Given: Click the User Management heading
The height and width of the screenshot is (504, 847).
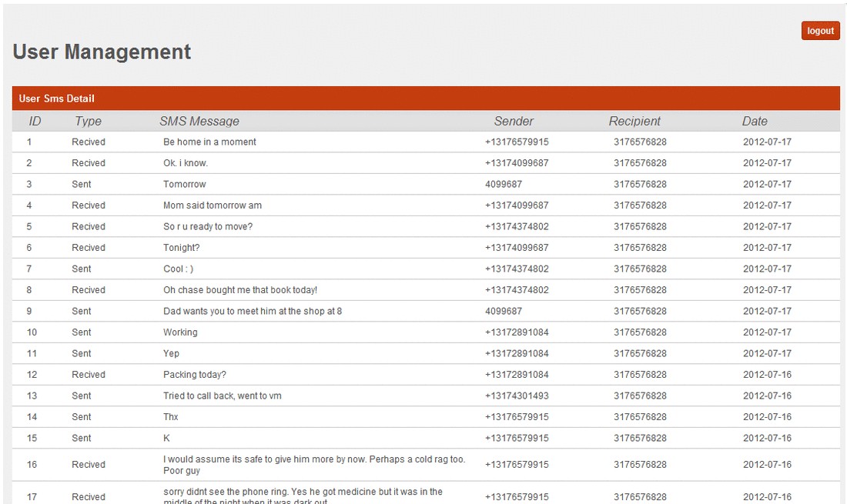Looking at the screenshot, I should [x=102, y=52].
